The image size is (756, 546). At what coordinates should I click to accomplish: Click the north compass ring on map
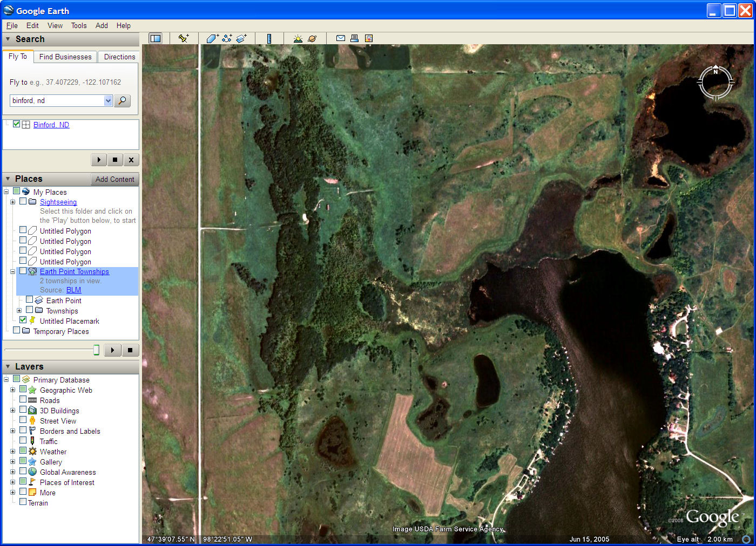pyautogui.click(x=715, y=83)
